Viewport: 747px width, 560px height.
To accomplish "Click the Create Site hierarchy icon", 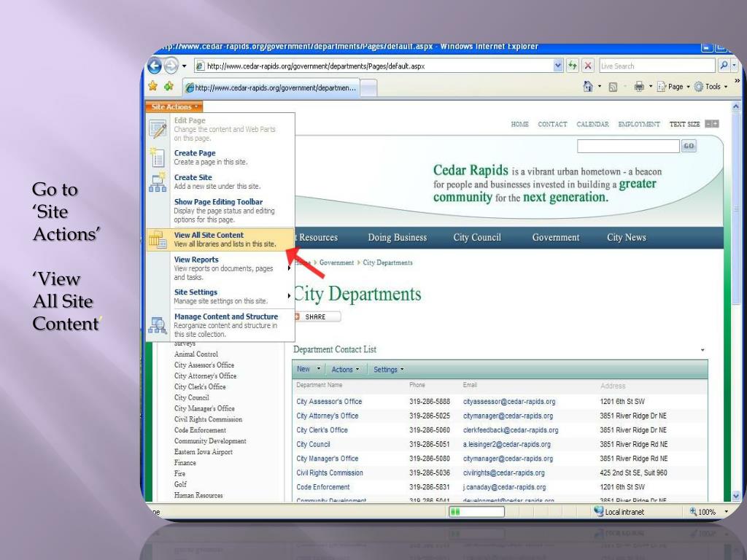I will point(158,182).
